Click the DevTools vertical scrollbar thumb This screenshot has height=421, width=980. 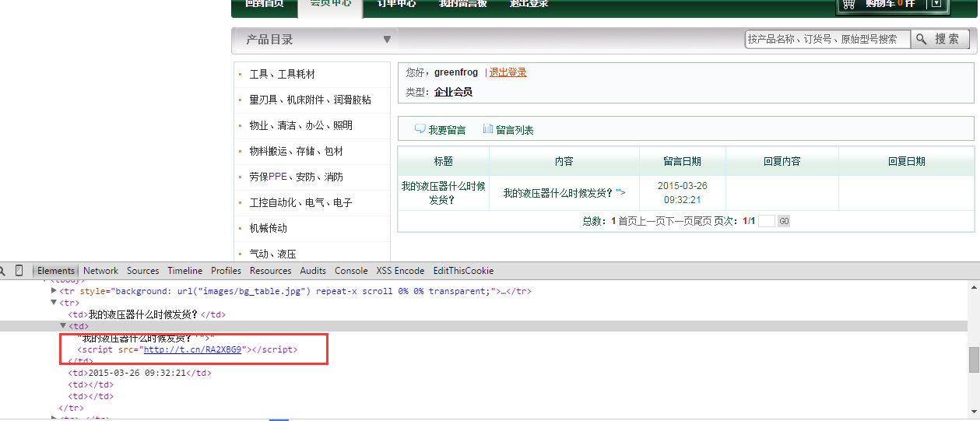point(974,360)
